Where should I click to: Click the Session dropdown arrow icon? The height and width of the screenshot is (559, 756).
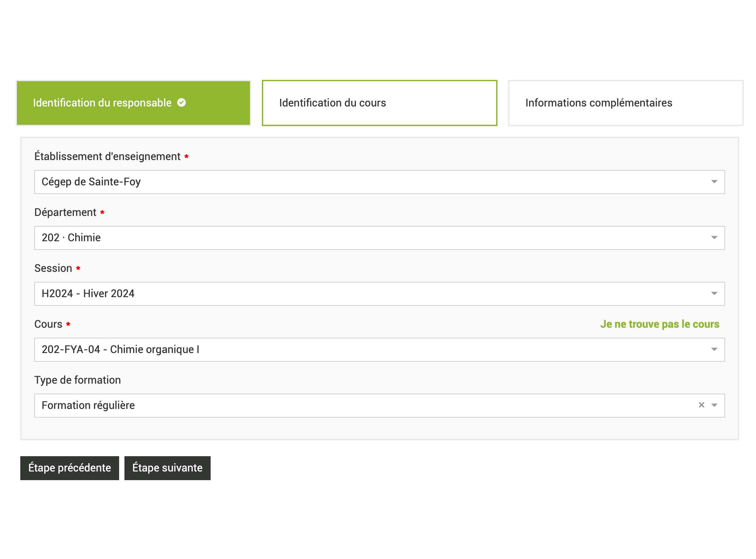714,293
